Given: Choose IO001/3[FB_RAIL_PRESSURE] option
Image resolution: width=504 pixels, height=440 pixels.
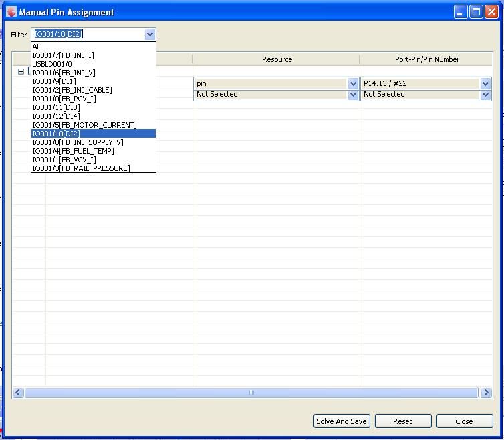Looking at the screenshot, I should (94, 168).
